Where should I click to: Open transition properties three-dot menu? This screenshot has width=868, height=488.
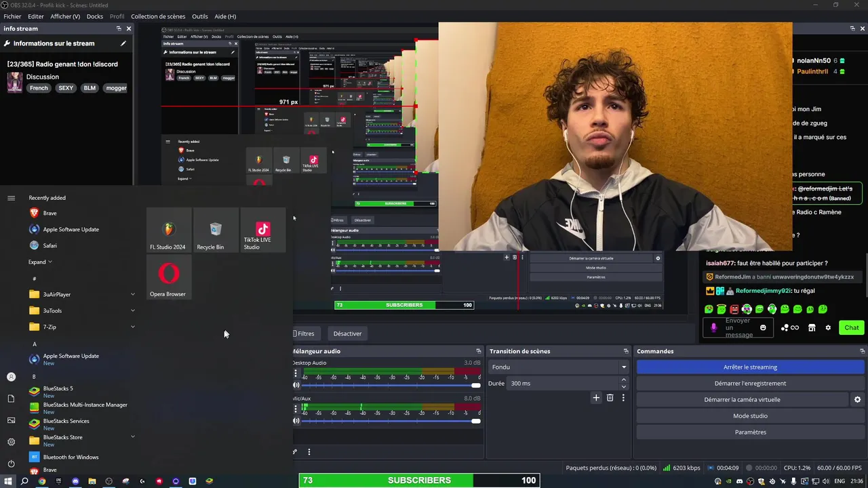(623, 398)
